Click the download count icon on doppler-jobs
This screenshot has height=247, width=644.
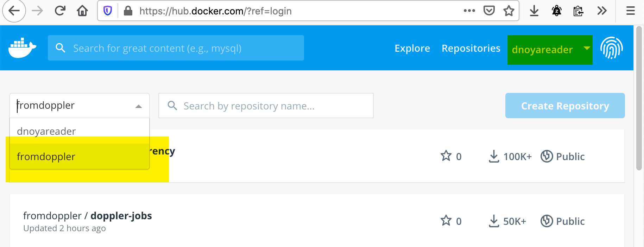(x=494, y=221)
